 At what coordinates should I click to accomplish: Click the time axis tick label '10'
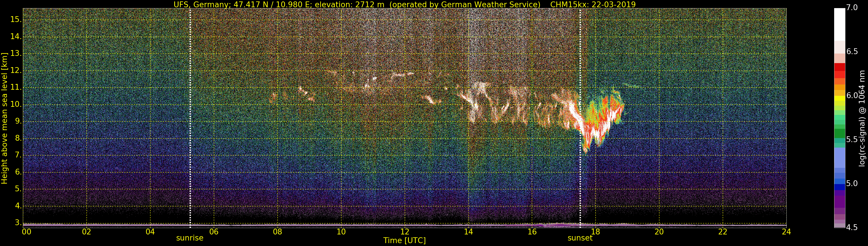pos(341,232)
